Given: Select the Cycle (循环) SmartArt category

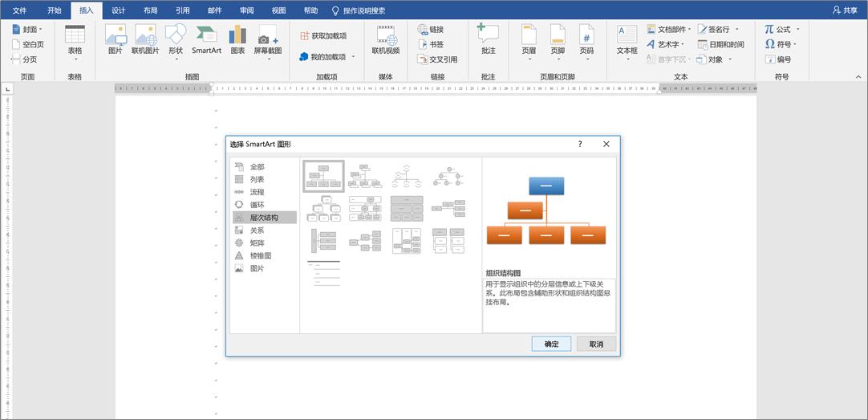Looking at the screenshot, I should [x=265, y=205].
